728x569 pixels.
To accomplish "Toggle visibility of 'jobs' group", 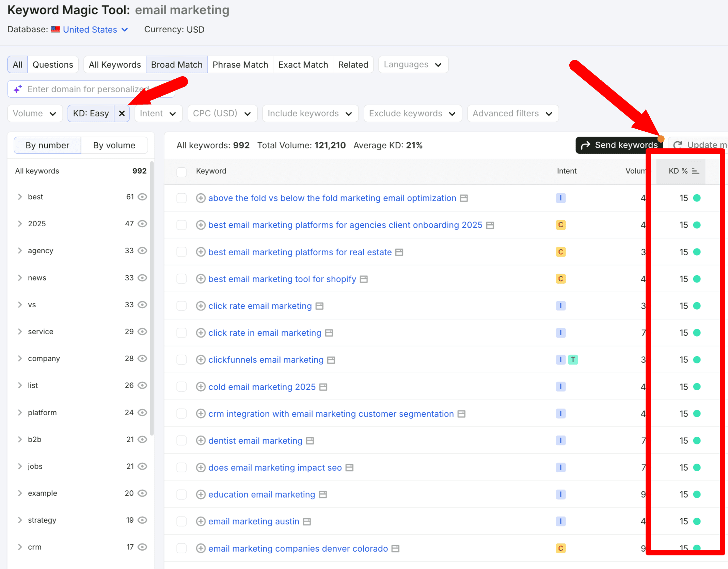I will click(x=142, y=466).
